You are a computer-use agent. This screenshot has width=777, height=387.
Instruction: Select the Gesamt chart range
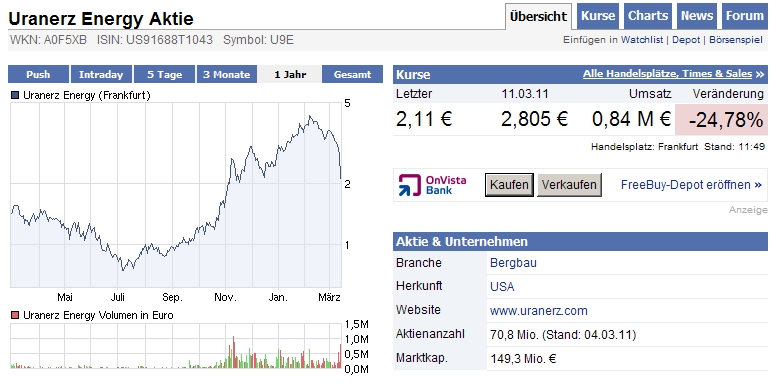click(x=352, y=74)
